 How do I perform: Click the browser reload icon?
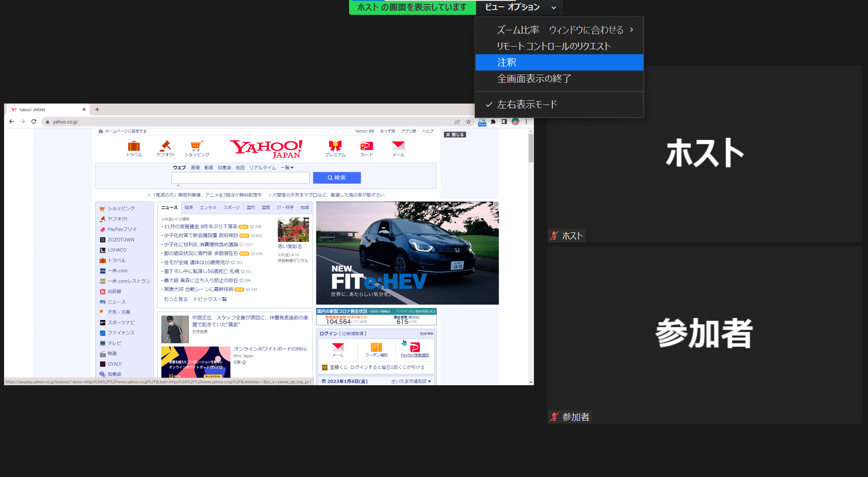[34, 122]
